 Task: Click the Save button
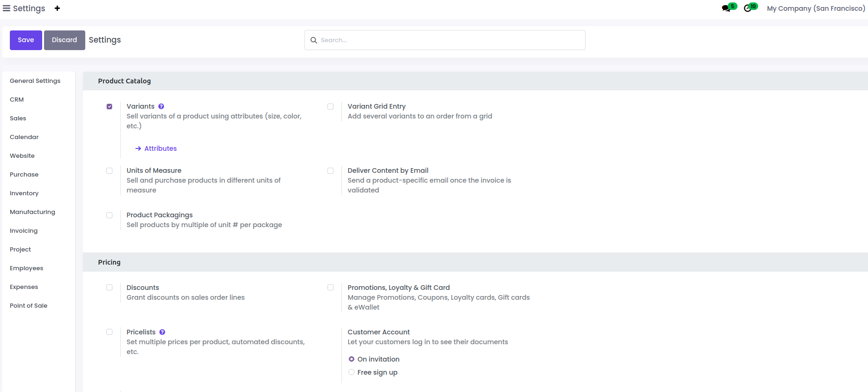point(26,40)
